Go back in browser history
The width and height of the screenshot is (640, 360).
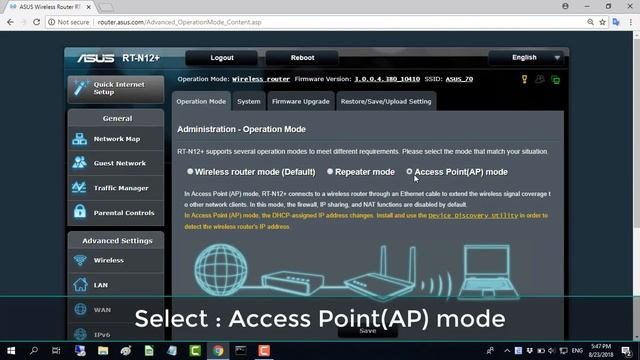pos(10,22)
